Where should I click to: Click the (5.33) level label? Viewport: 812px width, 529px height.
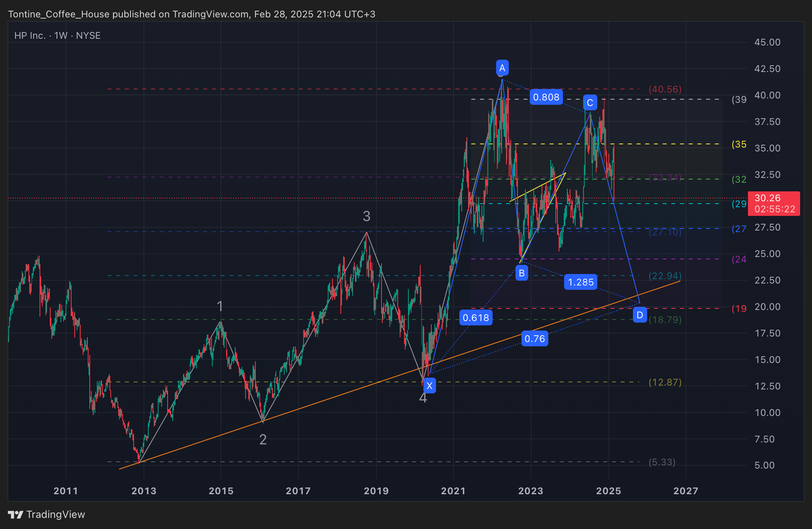tap(662, 462)
